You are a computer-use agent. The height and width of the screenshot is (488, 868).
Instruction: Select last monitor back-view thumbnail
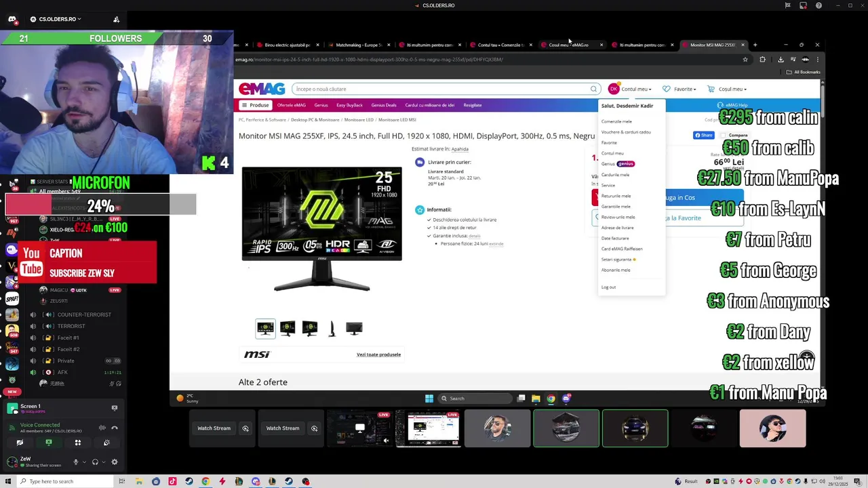pos(354,329)
